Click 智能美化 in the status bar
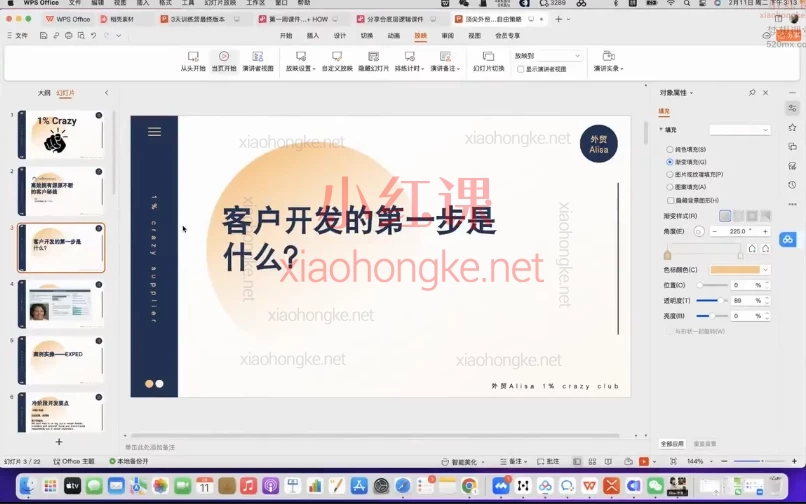The height and width of the screenshot is (504, 806). point(463,461)
